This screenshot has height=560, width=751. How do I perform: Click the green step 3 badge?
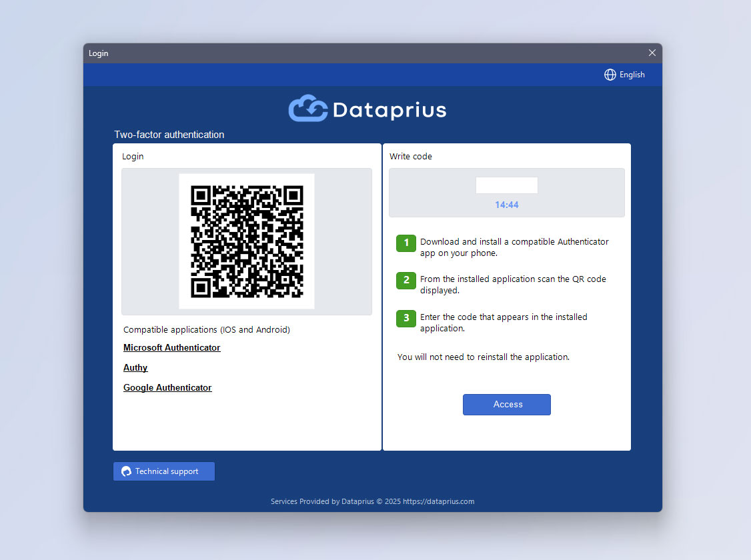(406, 318)
